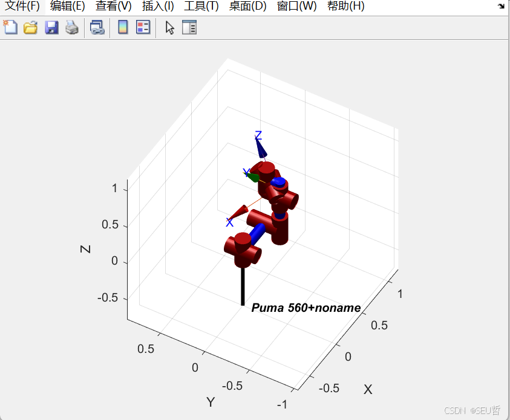Image resolution: width=510 pixels, height=420 pixels.
Task: Click the Link Plot icon
Action: tap(97, 27)
